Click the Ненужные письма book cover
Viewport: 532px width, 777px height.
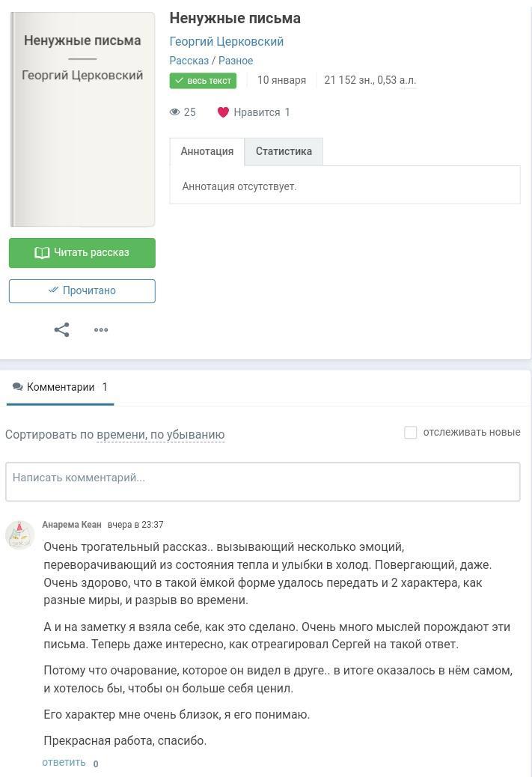point(82,120)
